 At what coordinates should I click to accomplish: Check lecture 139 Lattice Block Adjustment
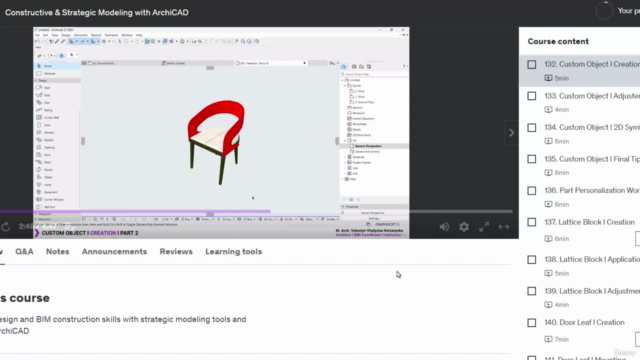(x=531, y=291)
